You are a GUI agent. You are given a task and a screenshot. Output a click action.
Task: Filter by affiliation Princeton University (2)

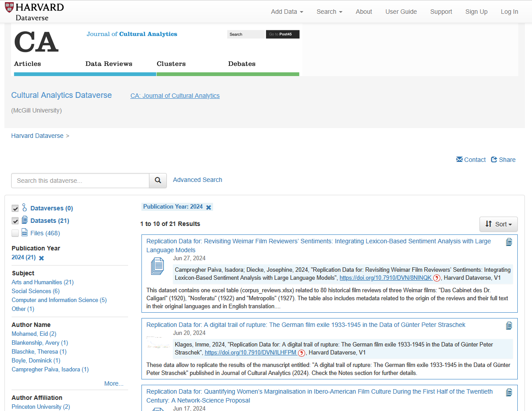pos(41,407)
